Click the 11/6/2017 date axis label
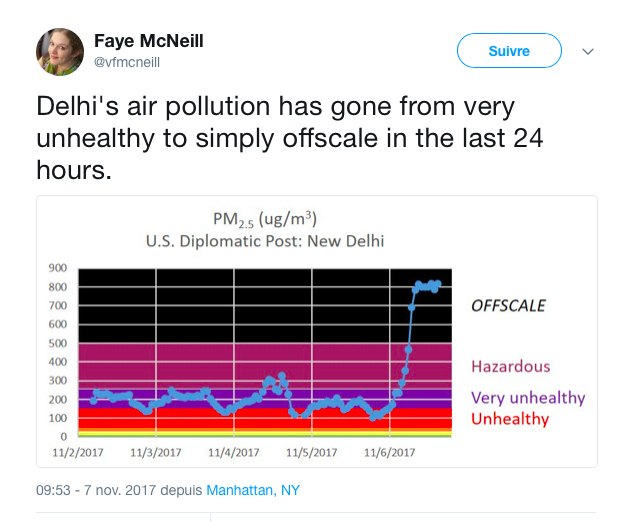Viewport: 631px width, 522px height. coord(390,453)
